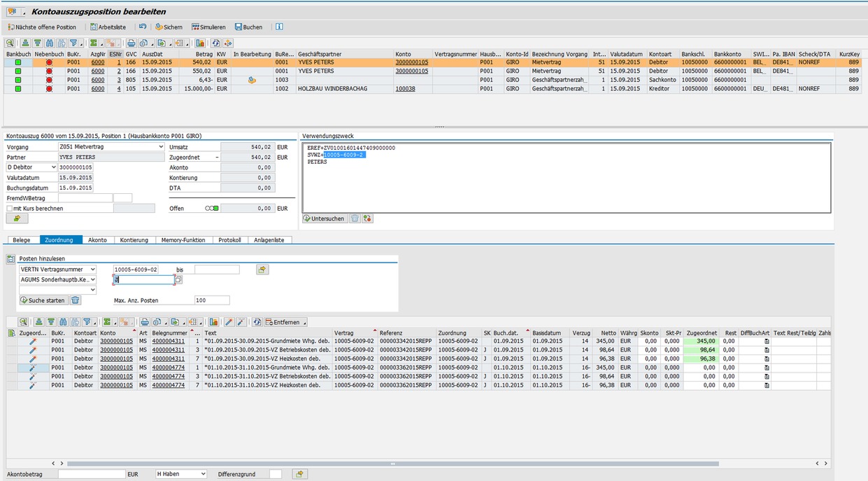Click the Untersuchen button
The height and width of the screenshot is (481, 868).
pyautogui.click(x=324, y=218)
